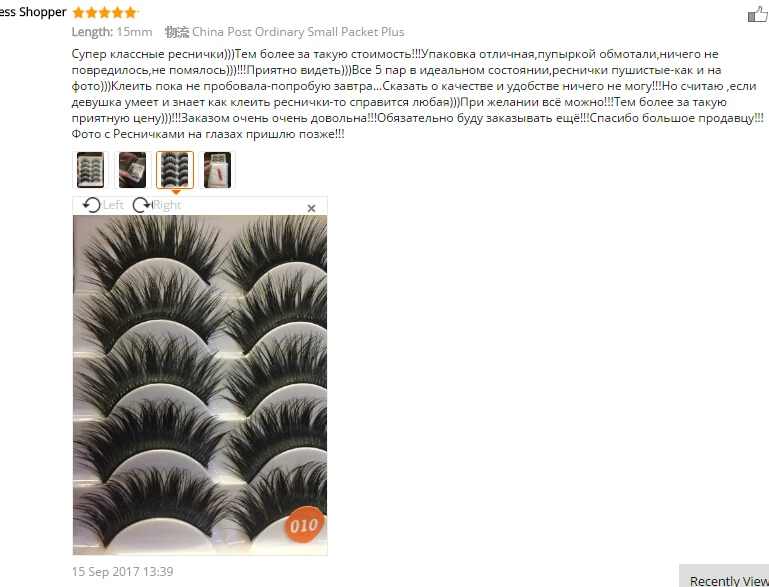This screenshot has width=769, height=587.
Task: Click the orange 010 badge in the photo
Action: point(304,525)
